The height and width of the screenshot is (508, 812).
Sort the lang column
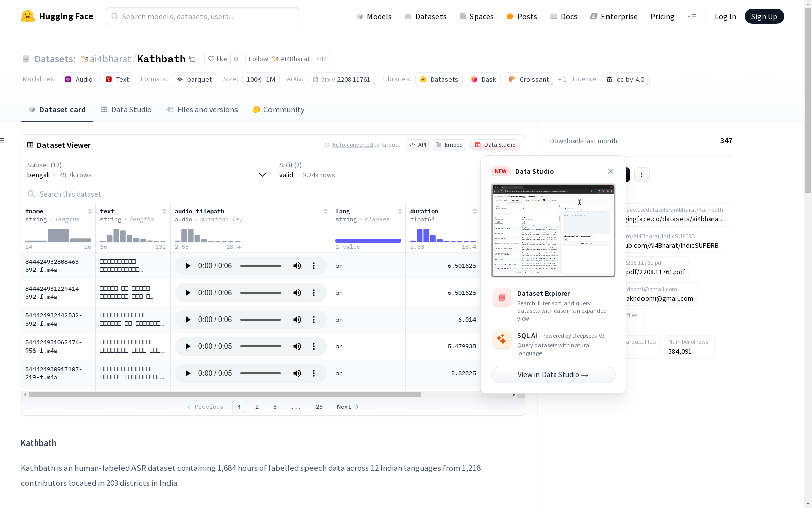coord(400,211)
